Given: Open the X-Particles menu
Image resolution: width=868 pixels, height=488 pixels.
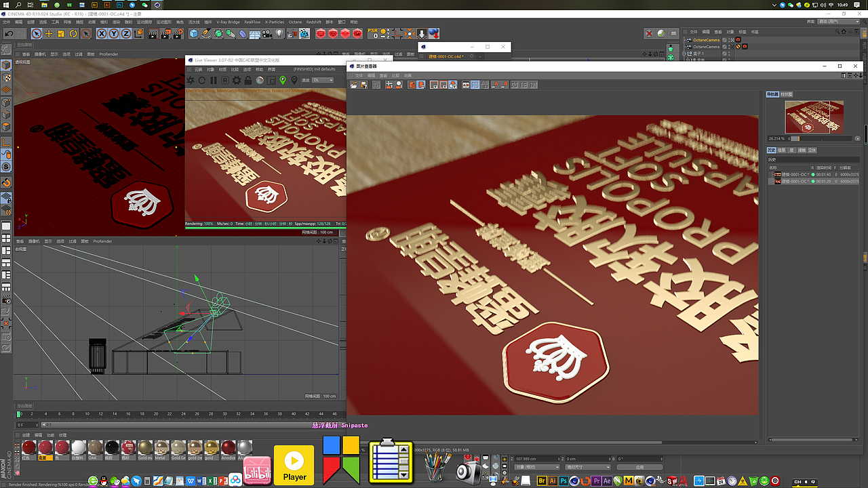Looking at the screenshot, I should point(275,22).
